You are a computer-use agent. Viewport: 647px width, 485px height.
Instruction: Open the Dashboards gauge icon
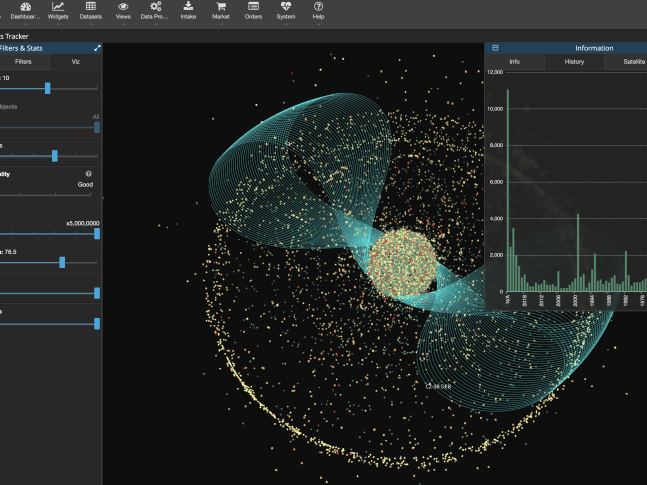[25, 7]
